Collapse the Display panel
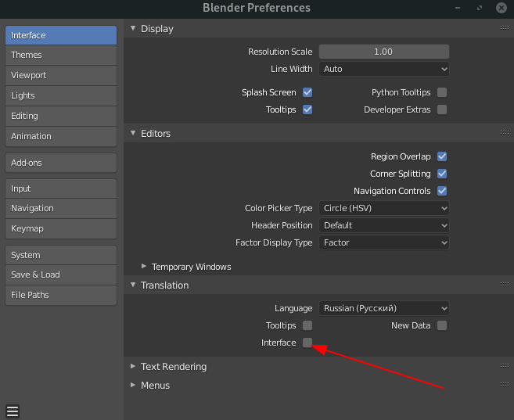This screenshot has width=514, height=420. click(133, 28)
